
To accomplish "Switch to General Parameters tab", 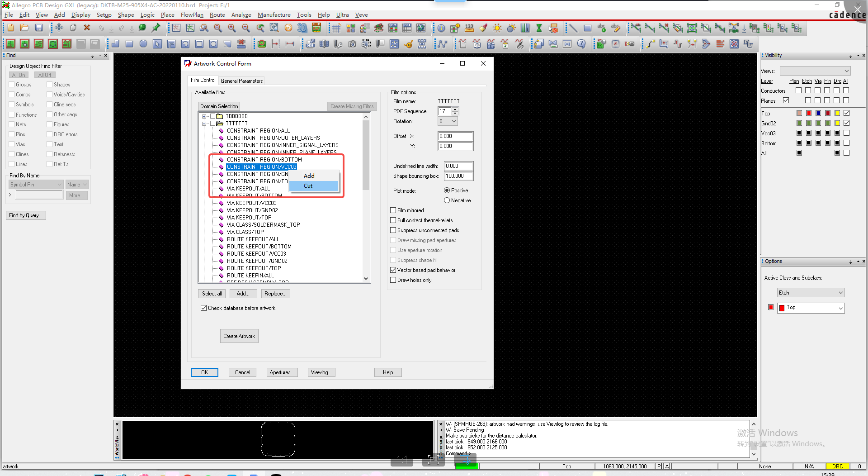I will click(x=241, y=81).
